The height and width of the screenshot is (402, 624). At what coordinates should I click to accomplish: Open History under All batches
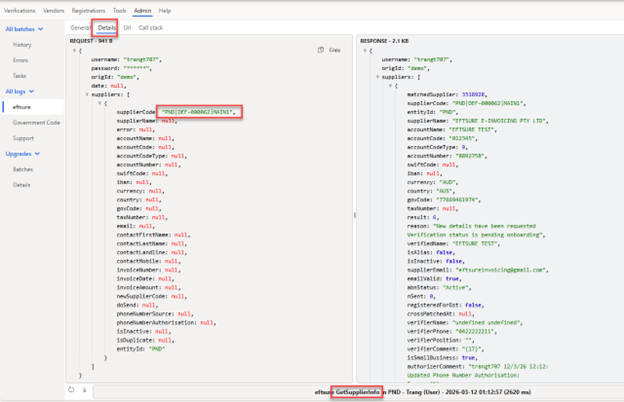pos(22,45)
